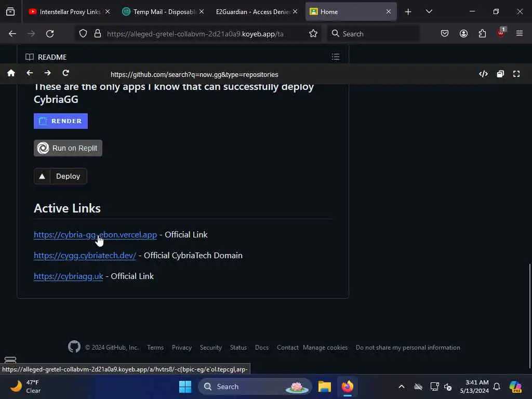
Task: Click proxy bar refresh icon
Action: pos(66,73)
